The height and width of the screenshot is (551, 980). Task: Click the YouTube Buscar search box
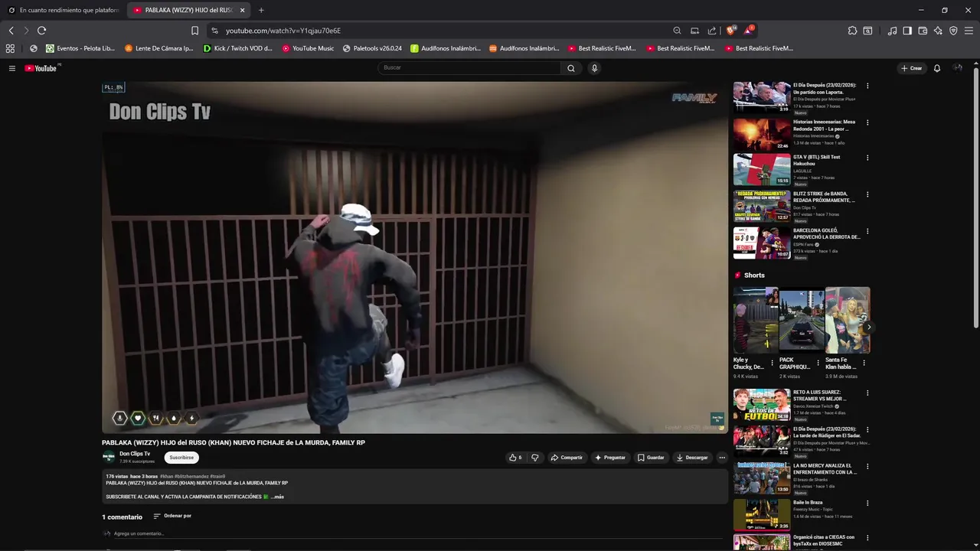469,68
